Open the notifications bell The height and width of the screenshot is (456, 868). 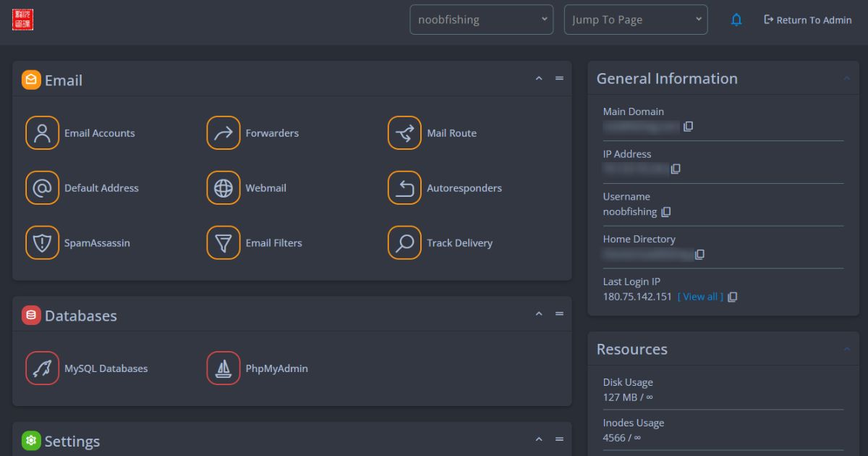736,20
